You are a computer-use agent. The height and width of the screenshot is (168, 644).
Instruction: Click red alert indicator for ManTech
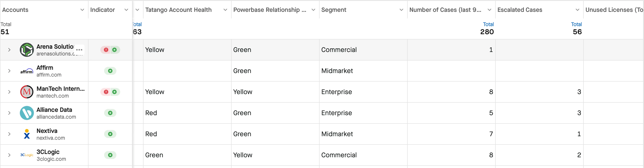click(x=106, y=92)
